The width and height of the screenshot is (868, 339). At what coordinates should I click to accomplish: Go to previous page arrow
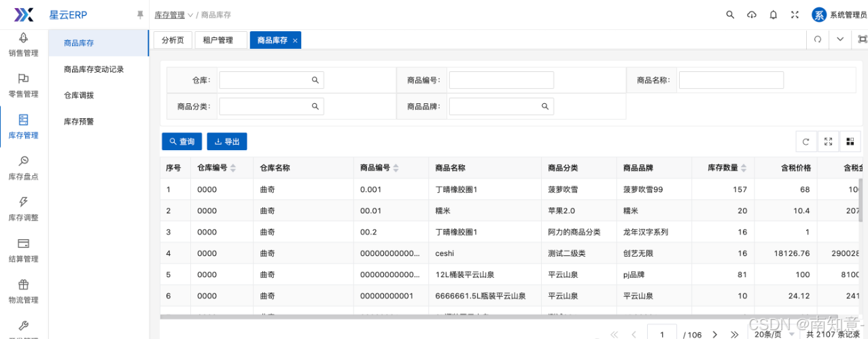click(633, 334)
